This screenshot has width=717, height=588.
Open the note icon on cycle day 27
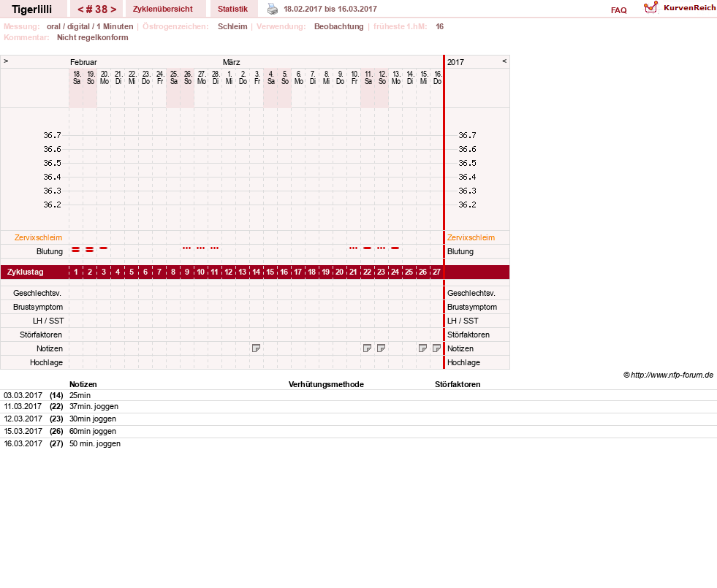[x=436, y=348]
